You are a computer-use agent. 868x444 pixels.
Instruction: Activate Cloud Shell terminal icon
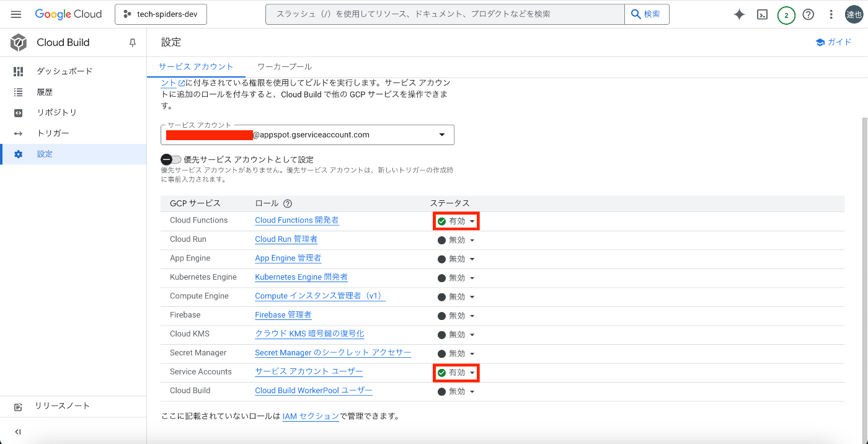click(763, 15)
